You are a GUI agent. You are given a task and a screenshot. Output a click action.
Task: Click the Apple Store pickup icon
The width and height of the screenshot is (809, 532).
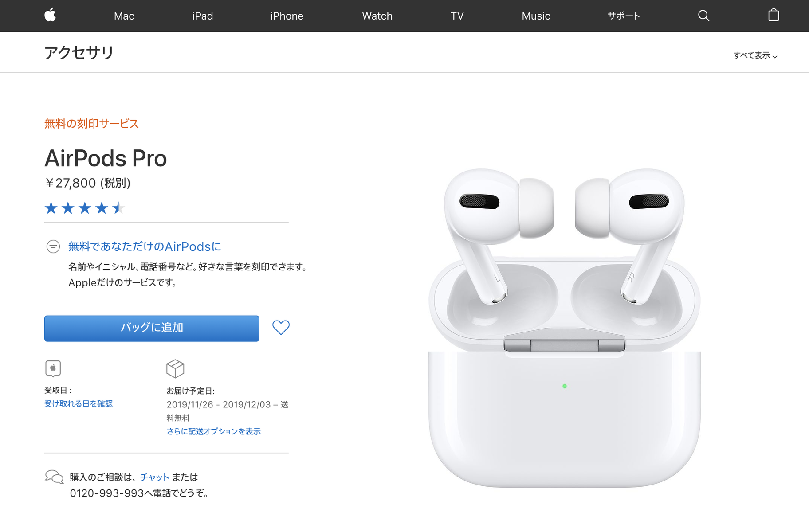click(53, 368)
